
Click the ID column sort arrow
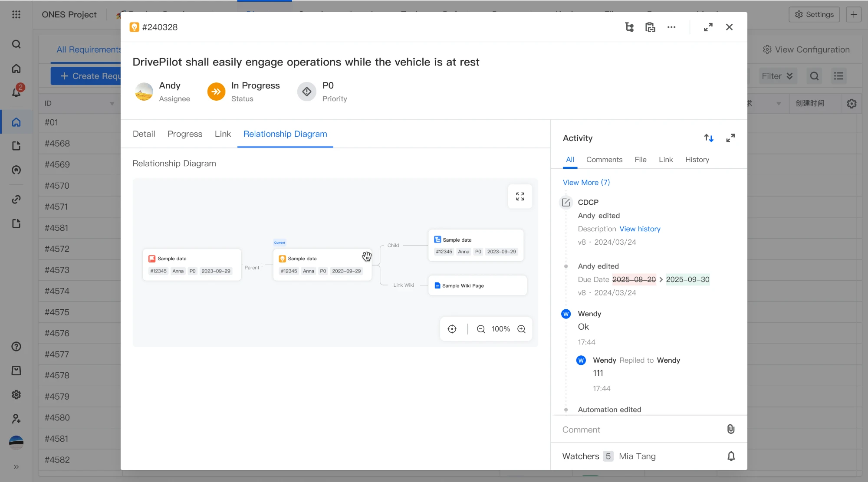click(x=112, y=104)
